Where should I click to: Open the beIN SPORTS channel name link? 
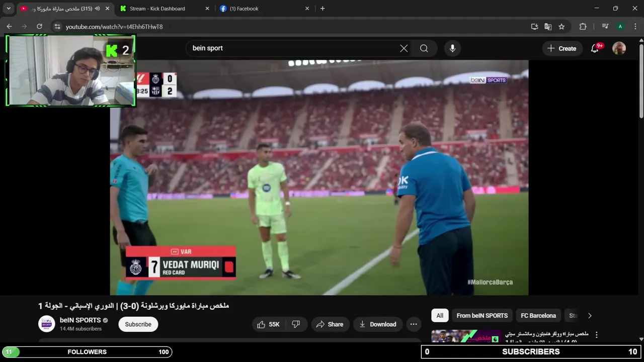[80, 320]
